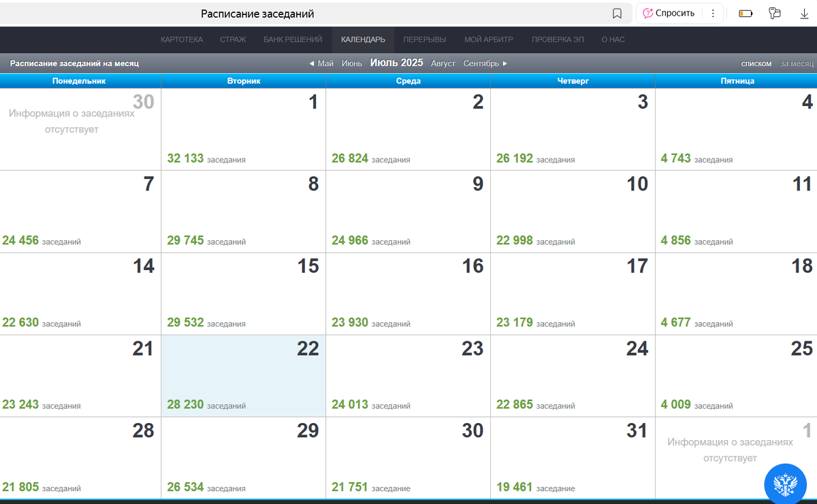Open July 23 with 24 013 заседаний
817x504 pixels.
408,376
